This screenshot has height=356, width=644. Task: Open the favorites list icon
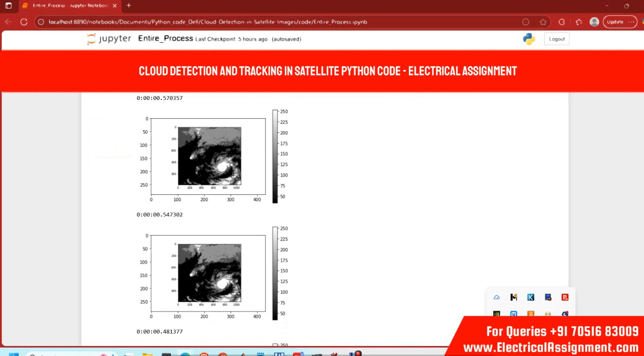click(578, 22)
